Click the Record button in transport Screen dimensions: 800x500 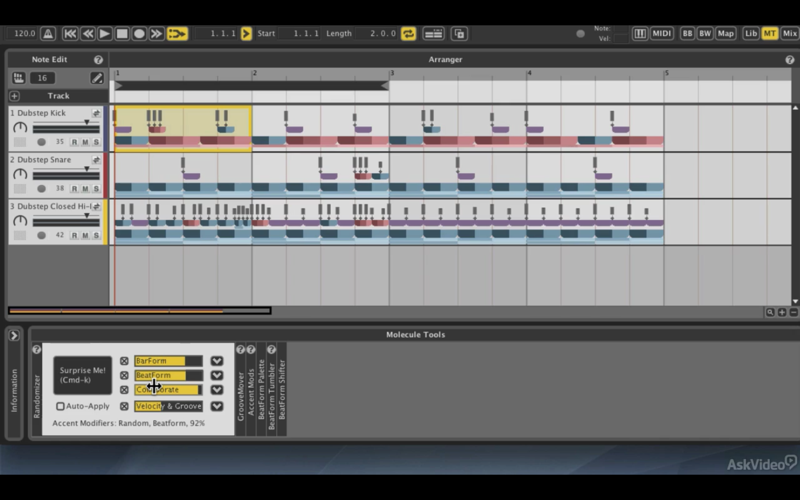click(139, 34)
